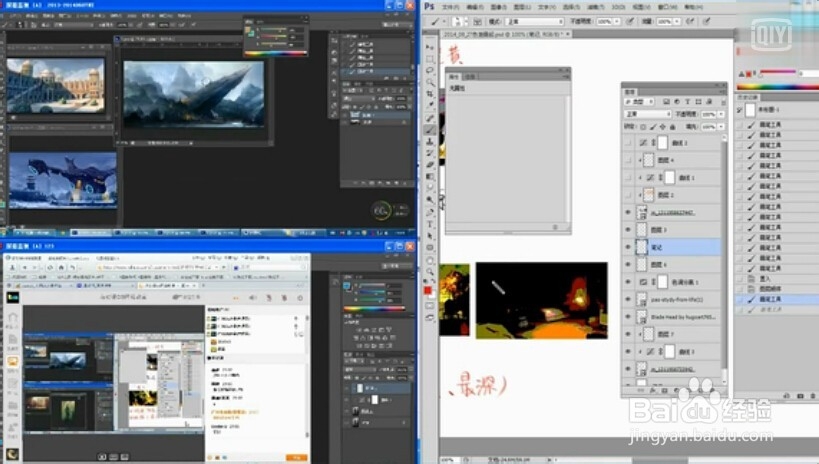
Task: Enable airbrush mode in options bar
Action: pos(690,21)
